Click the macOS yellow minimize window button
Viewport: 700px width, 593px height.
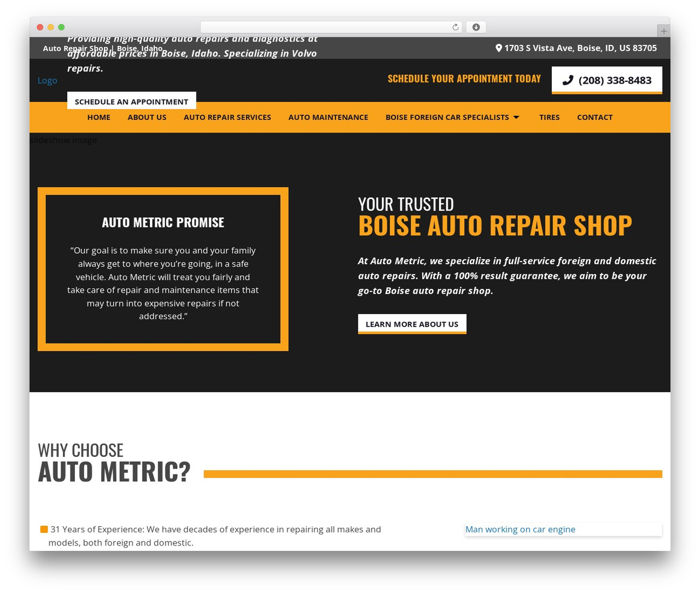click(x=50, y=27)
